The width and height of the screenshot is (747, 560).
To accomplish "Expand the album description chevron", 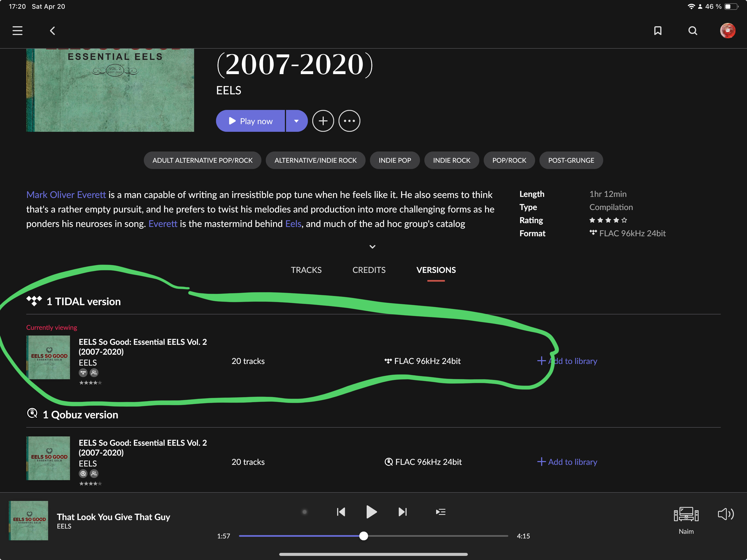I will (372, 247).
